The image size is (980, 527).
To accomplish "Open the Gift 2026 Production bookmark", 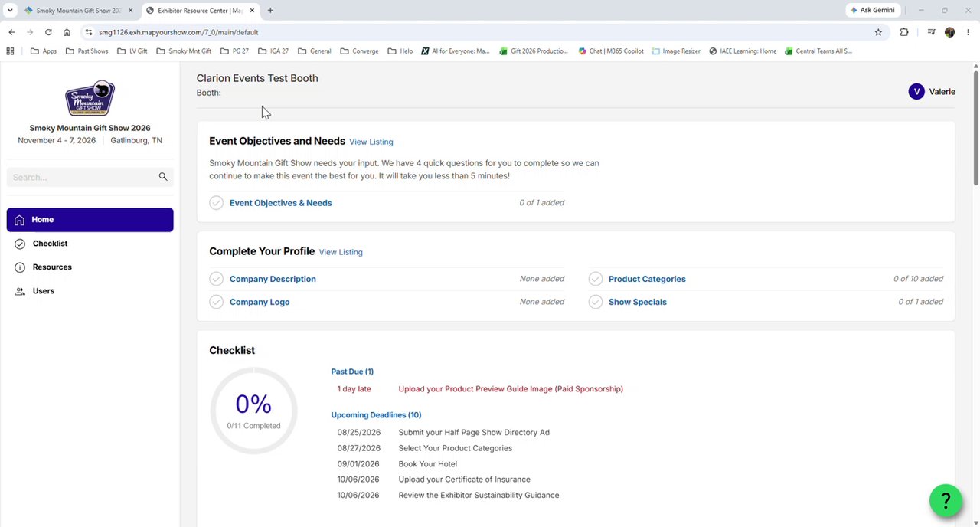I will coord(534,51).
